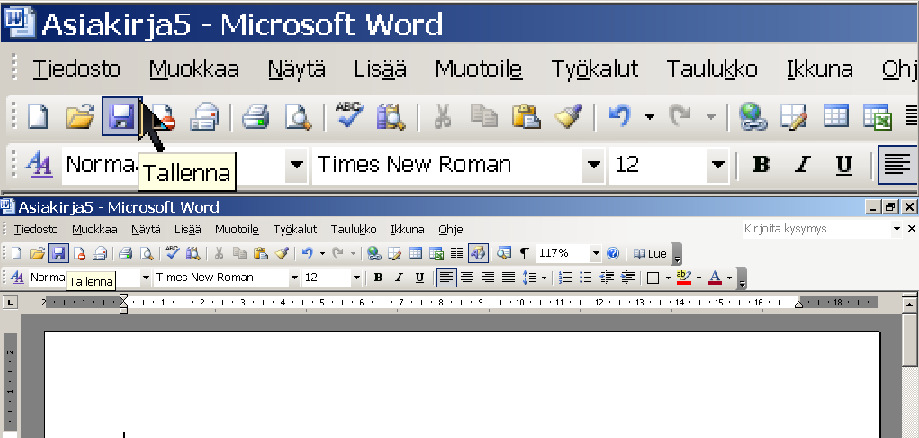Expand the magnified Style box dropdown arrow
The width and height of the screenshot is (919, 438).
[297, 165]
